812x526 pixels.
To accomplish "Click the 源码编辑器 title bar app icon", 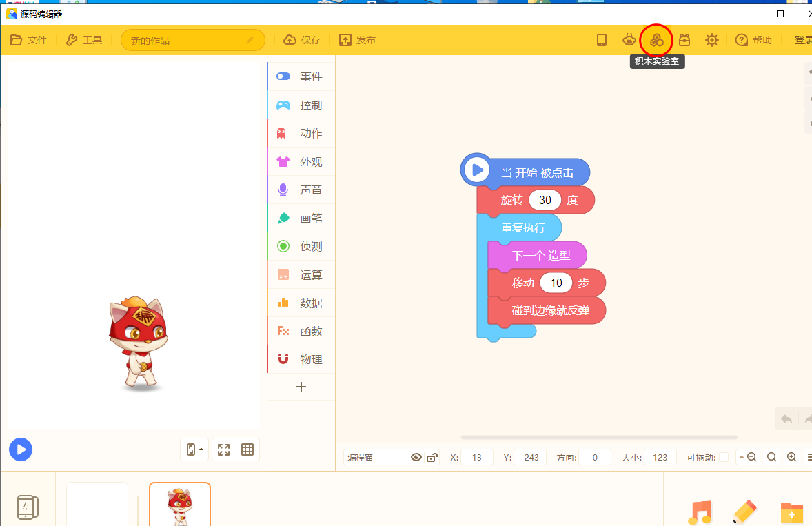I will (x=12, y=14).
